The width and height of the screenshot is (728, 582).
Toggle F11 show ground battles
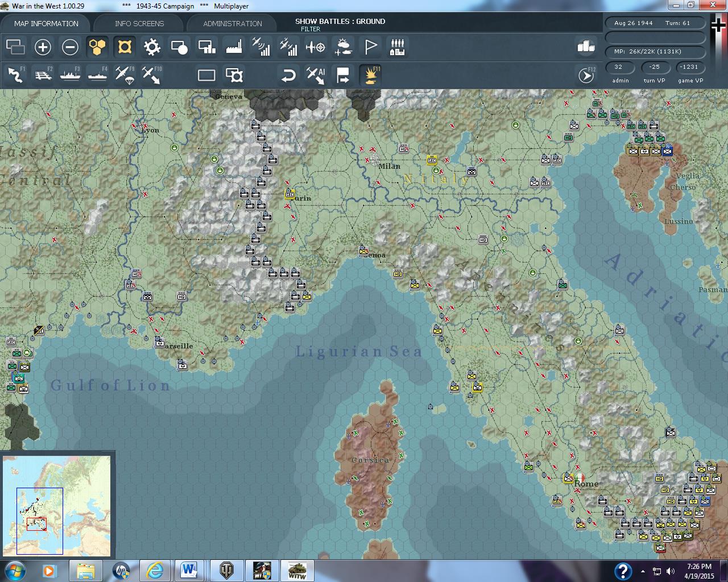(x=370, y=75)
